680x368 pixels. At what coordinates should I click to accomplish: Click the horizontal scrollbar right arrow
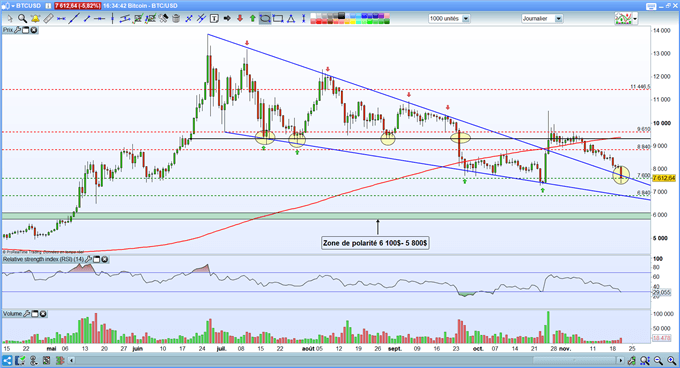(621, 360)
